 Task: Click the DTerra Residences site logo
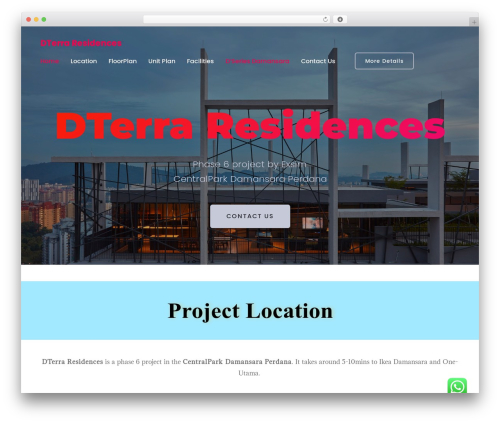[x=81, y=43]
